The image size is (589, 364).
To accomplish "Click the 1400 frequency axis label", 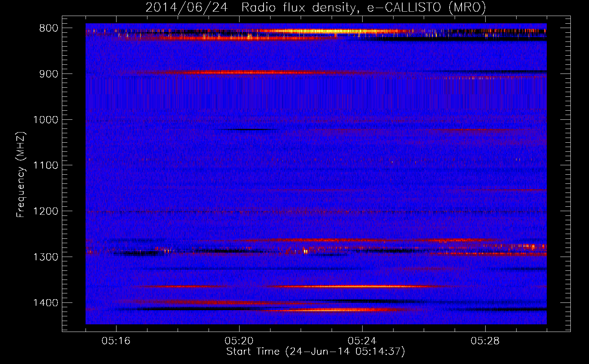I will [x=46, y=303].
